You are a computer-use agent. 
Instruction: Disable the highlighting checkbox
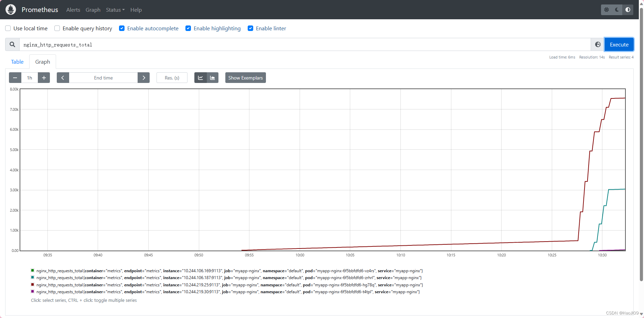point(188,28)
